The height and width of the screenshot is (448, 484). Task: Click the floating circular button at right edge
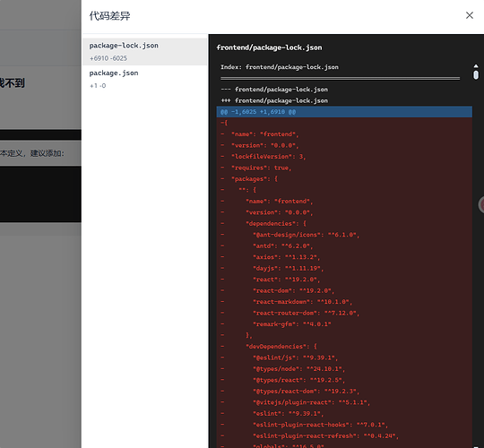481,204
